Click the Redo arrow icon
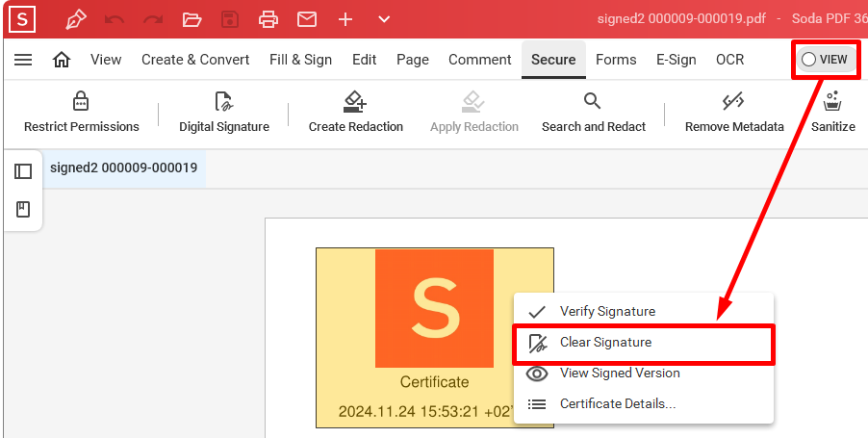Viewport: 868px width, 438px height. tap(153, 20)
